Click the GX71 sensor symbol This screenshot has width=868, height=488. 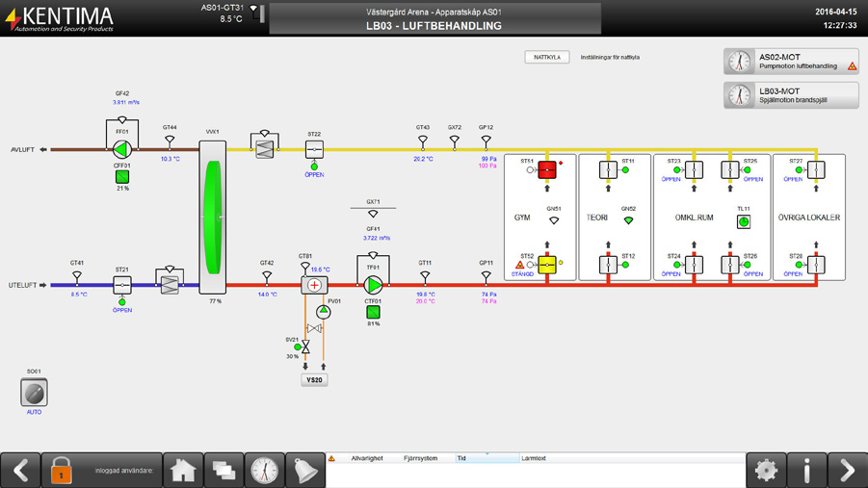click(x=373, y=214)
